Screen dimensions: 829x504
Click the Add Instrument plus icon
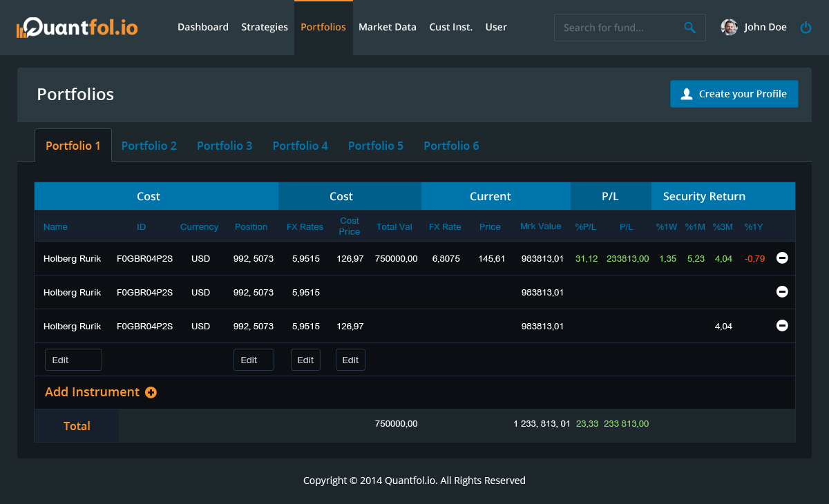pyautogui.click(x=151, y=392)
